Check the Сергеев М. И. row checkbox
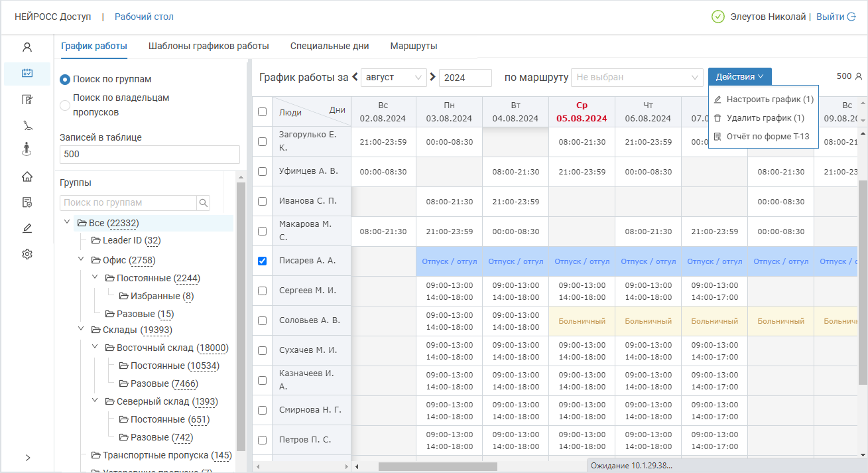The image size is (868, 473). [x=262, y=291]
